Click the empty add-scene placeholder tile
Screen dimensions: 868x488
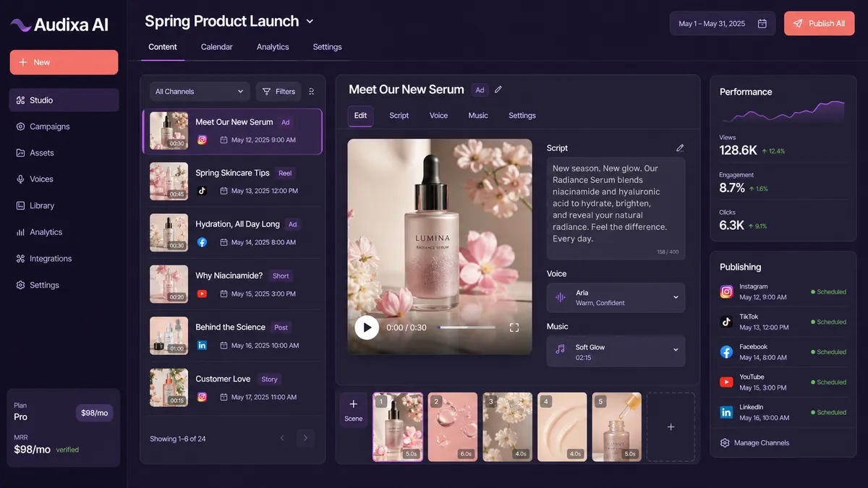click(671, 427)
